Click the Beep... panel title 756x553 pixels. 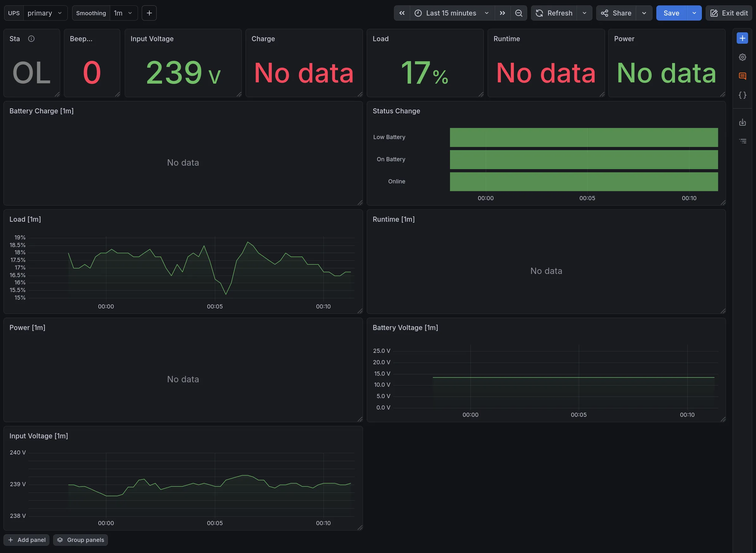(81, 39)
